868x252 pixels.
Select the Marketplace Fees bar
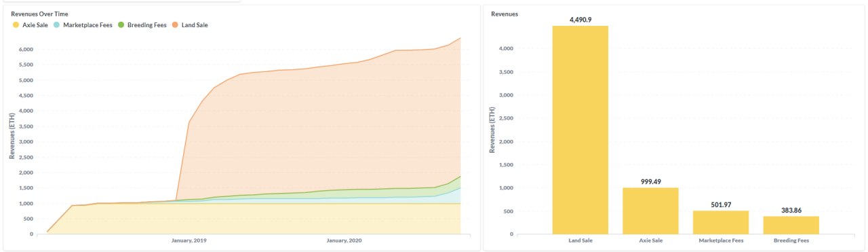tap(721, 223)
